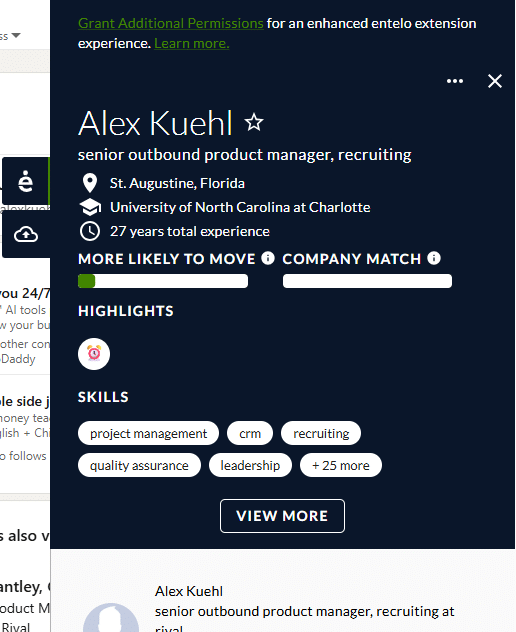Follow the Learn more link
516x632 pixels.
[191, 43]
